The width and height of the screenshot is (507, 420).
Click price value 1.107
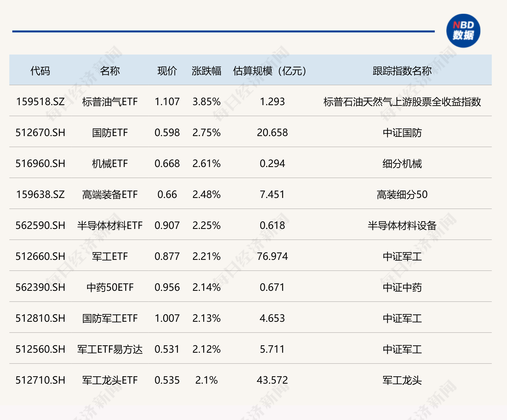pyautogui.click(x=167, y=102)
